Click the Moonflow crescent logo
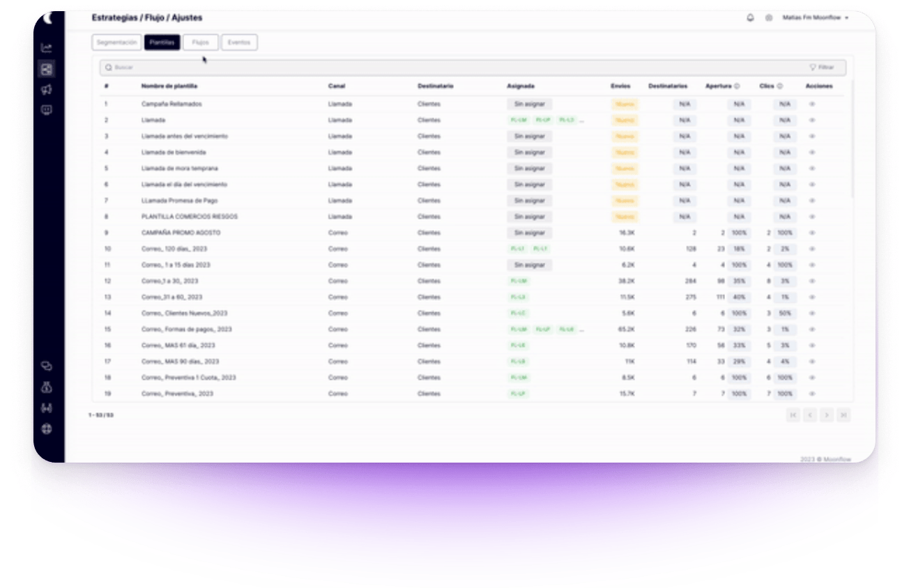Screen dimensions: 909x588 click(47, 18)
